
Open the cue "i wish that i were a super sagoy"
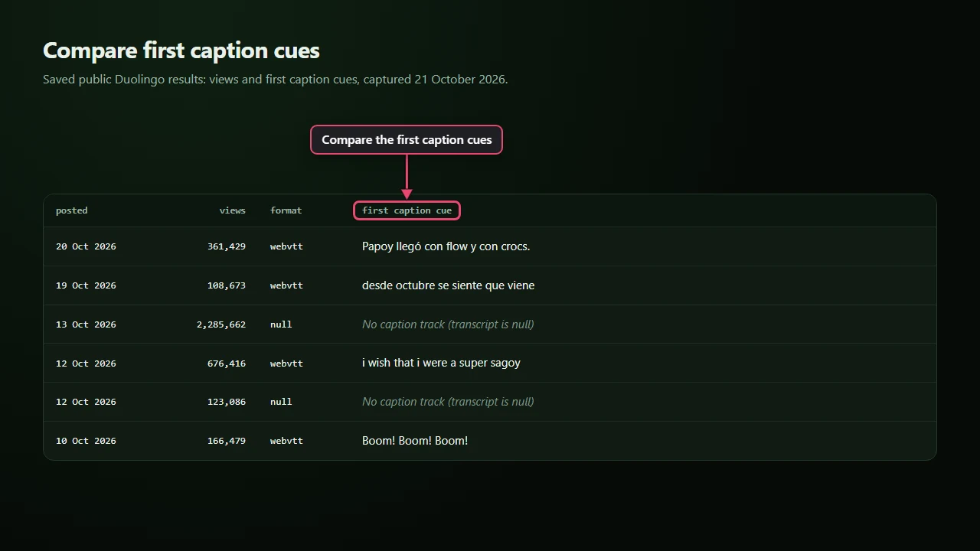coord(441,363)
